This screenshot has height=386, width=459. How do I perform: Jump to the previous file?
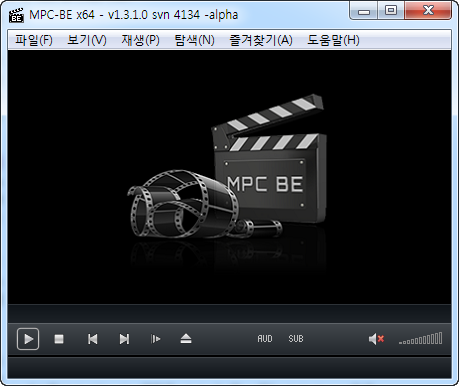tap(93, 339)
